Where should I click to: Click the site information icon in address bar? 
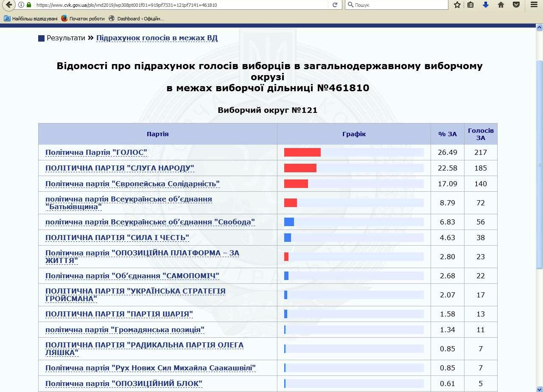21,5
